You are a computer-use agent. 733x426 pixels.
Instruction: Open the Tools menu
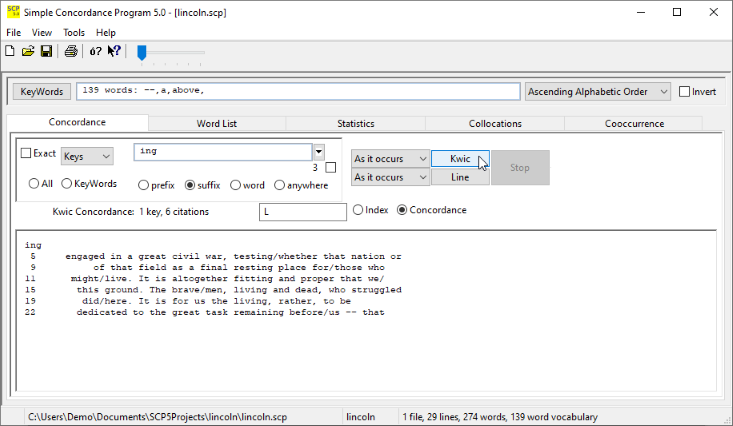point(74,33)
